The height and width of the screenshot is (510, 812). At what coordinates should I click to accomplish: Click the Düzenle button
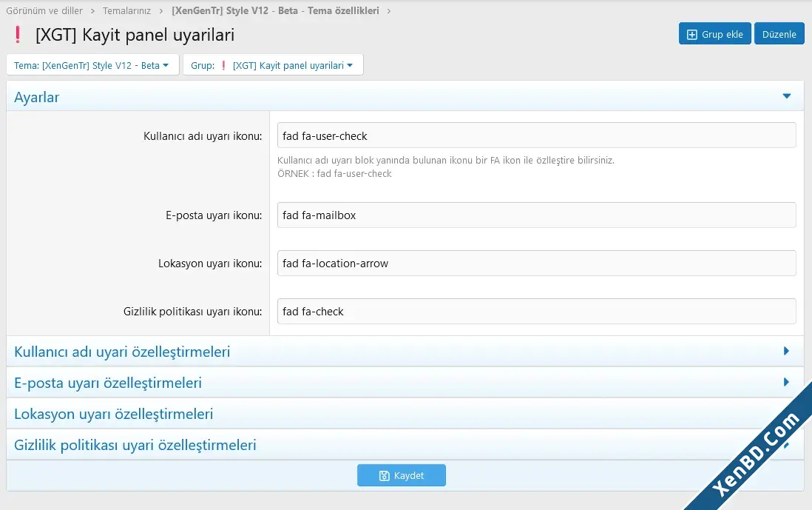click(779, 34)
